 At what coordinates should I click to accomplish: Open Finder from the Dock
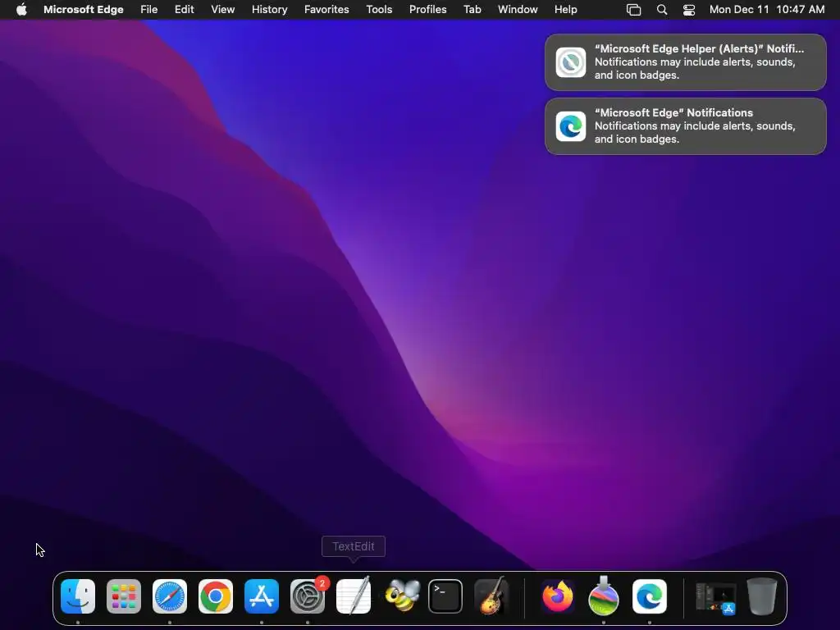click(x=78, y=596)
